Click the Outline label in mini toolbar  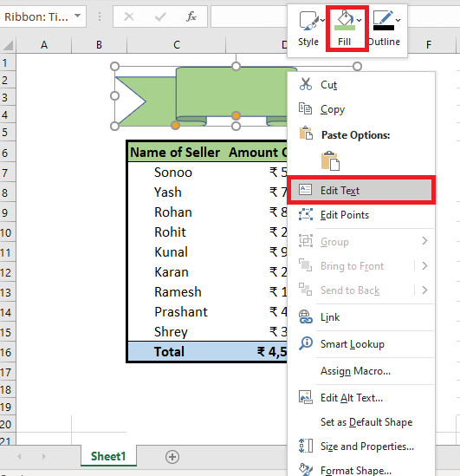coord(384,42)
